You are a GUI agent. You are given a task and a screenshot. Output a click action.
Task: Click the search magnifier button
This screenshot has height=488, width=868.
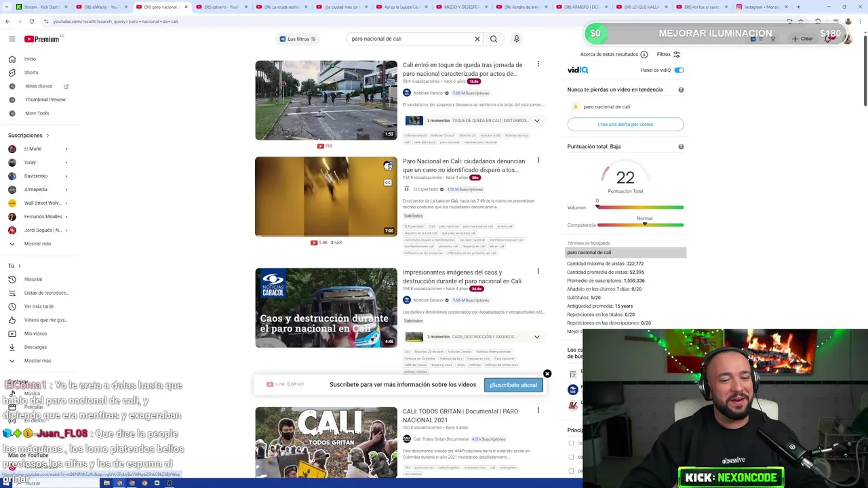coord(494,39)
